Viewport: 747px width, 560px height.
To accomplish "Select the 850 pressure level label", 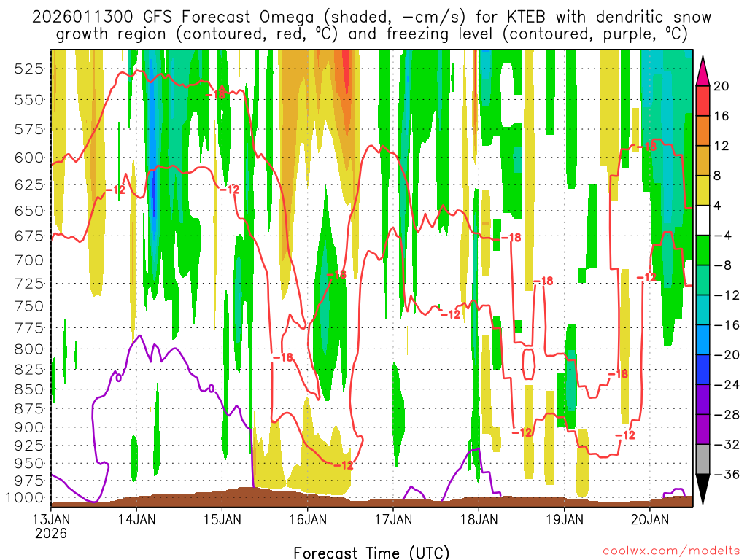I will click(x=29, y=389).
